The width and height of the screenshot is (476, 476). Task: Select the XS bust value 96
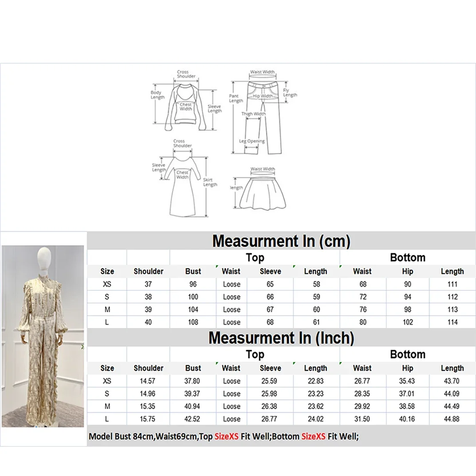(193, 284)
